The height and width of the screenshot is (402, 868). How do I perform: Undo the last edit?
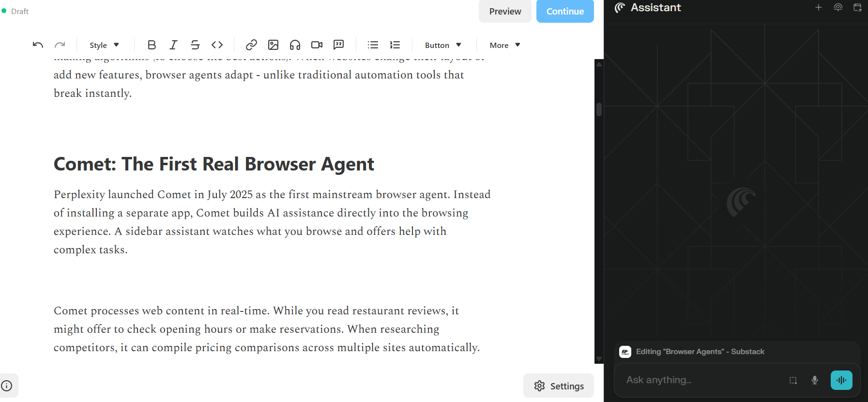[38, 45]
